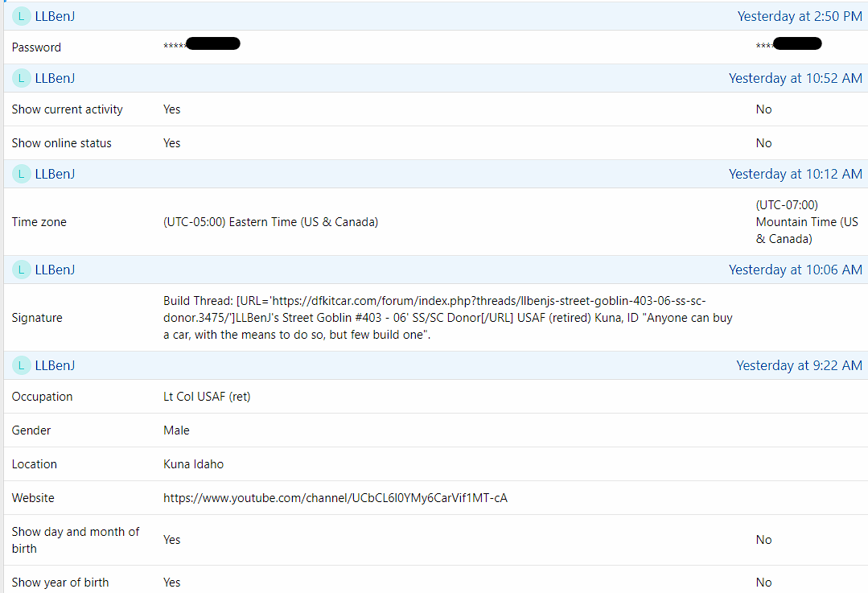Viewport: 868px width, 593px height.
Task: Click the Yesterday at 10:06 AM timestamp
Action: click(795, 270)
